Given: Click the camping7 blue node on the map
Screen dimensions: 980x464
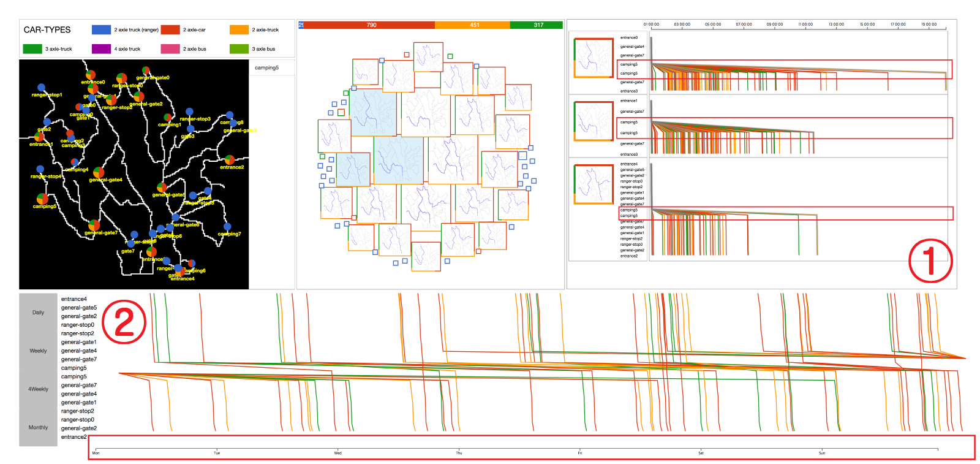Looking at the screenshot, I should tap(227, 227).
